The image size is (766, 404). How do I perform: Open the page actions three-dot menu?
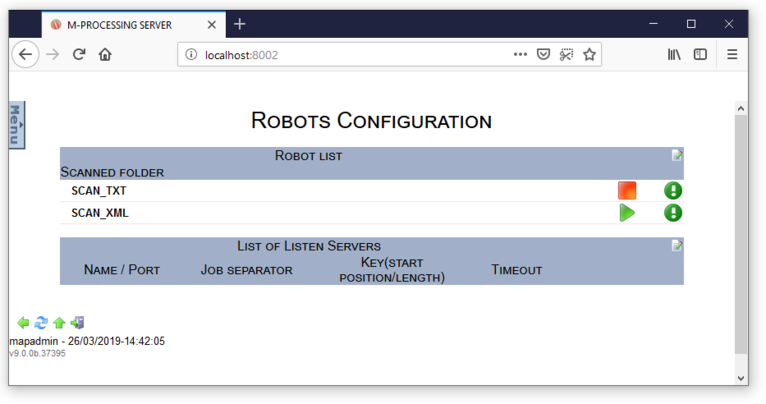[520, 55]
